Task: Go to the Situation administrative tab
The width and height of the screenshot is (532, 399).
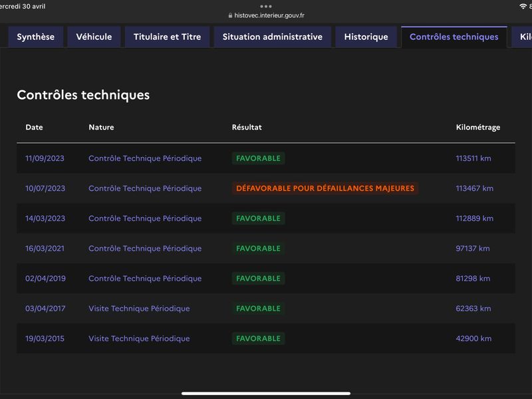Action: click(273, 37)
